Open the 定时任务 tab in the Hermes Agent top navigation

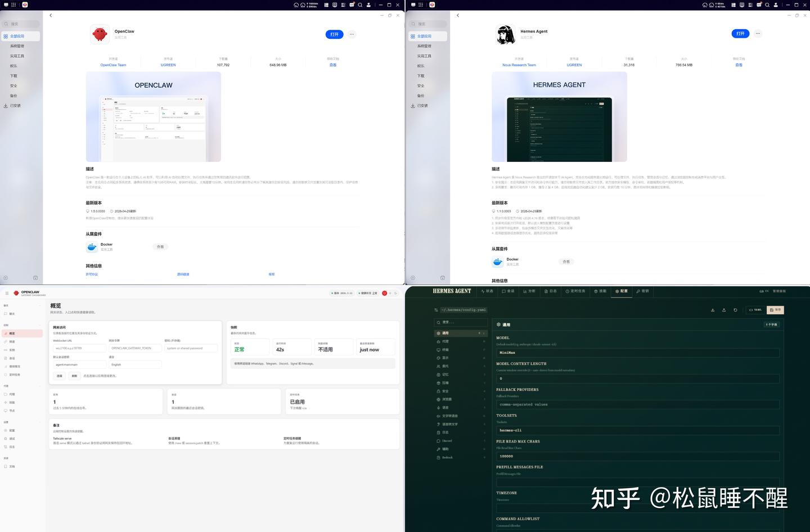click(575, 291)
